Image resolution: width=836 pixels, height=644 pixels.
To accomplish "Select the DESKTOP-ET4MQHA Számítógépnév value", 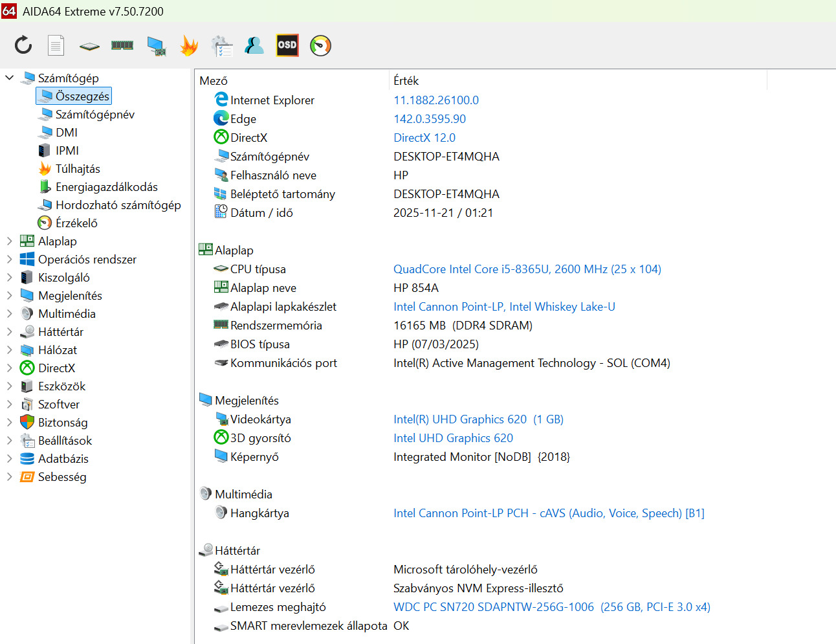I will [446, 156].
